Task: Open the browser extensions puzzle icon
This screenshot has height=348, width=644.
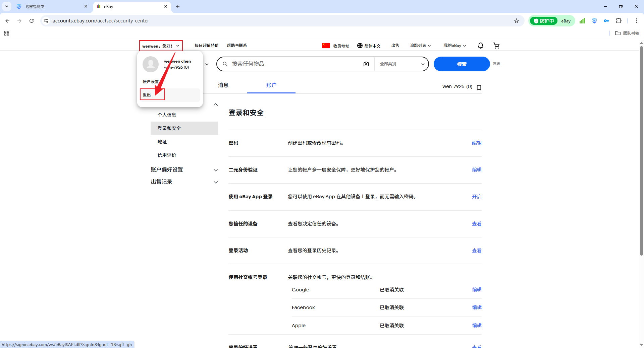Action: point(619,21)
